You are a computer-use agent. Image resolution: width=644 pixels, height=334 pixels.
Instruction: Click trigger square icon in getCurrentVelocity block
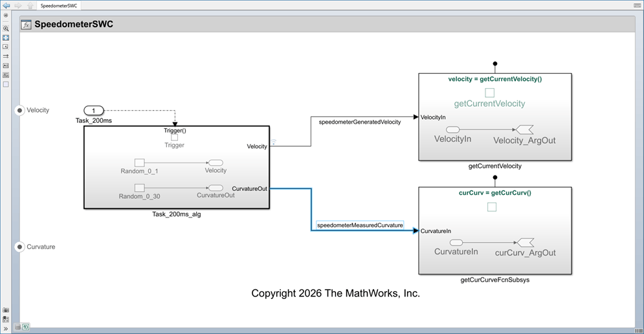point(489,93)
